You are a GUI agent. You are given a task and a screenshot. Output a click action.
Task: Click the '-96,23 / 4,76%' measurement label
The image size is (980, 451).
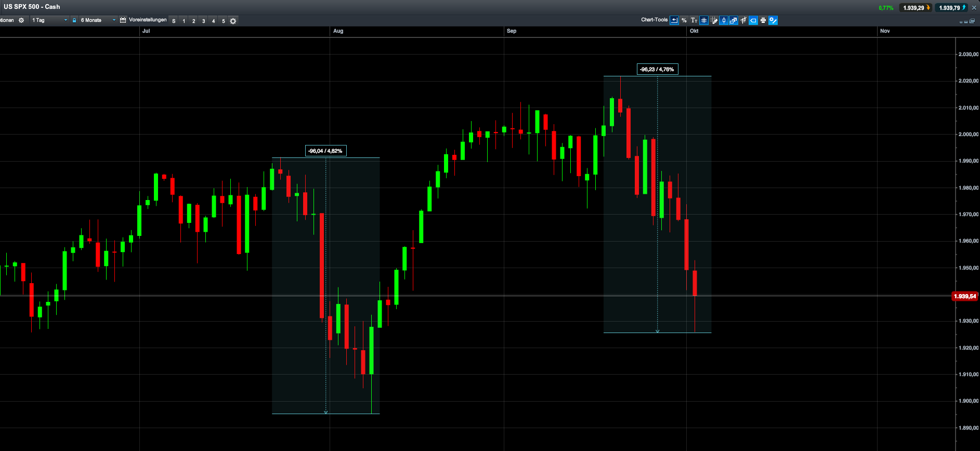(x=657, y=70)
